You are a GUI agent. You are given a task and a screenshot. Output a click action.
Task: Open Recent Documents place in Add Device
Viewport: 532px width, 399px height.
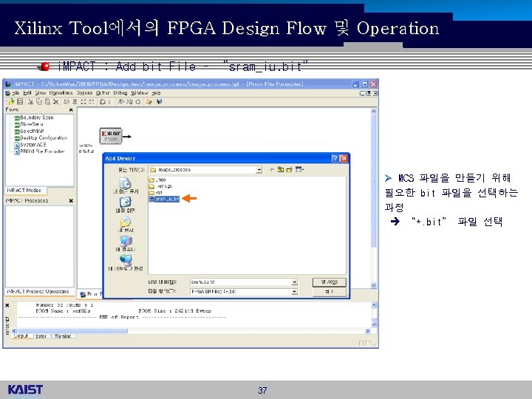coord(126,185)
